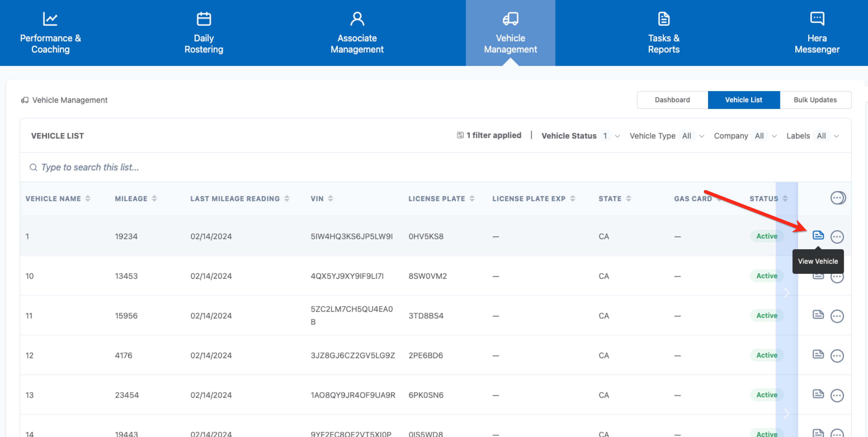Switch to Dashboard tab
The width and height of the screenshot is (868, 437).
point(672,100)
